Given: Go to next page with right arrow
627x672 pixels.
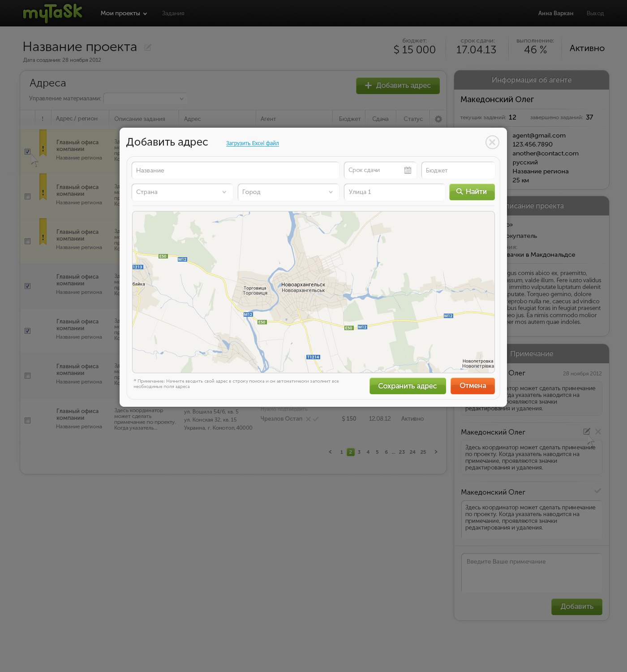Looking at the screenshot, I should click(x=436, y=452).
